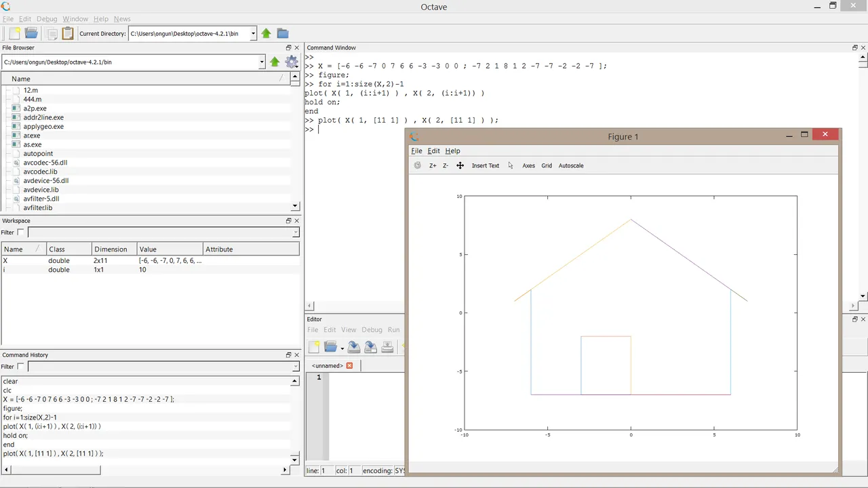Open recent files arrow in Editor toolbar
Screen dimensions: 868x488
pyautogui.click(x=342, y=348)
